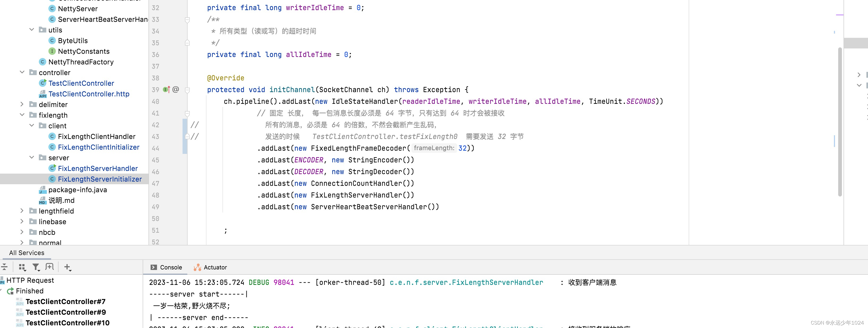This screenshot has width=868, height=328.
Task: Click the TestClientController#7 API request icon
Action: point(19,302)
